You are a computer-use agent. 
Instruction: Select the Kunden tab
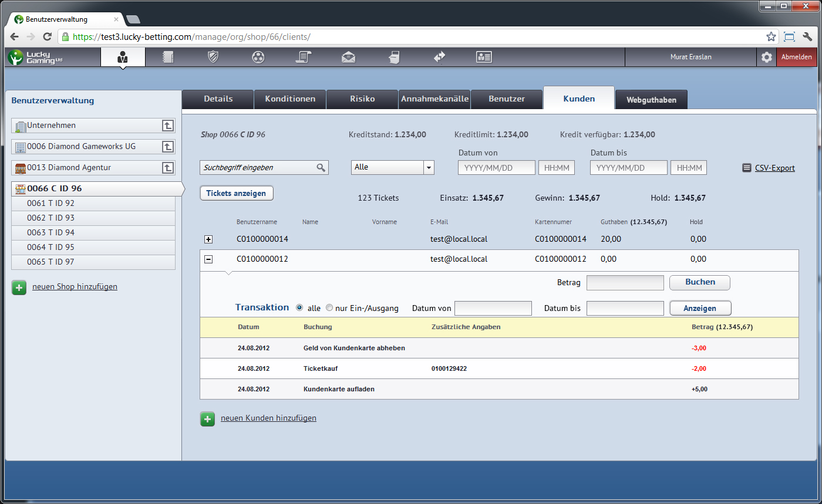tap(579, 98)
